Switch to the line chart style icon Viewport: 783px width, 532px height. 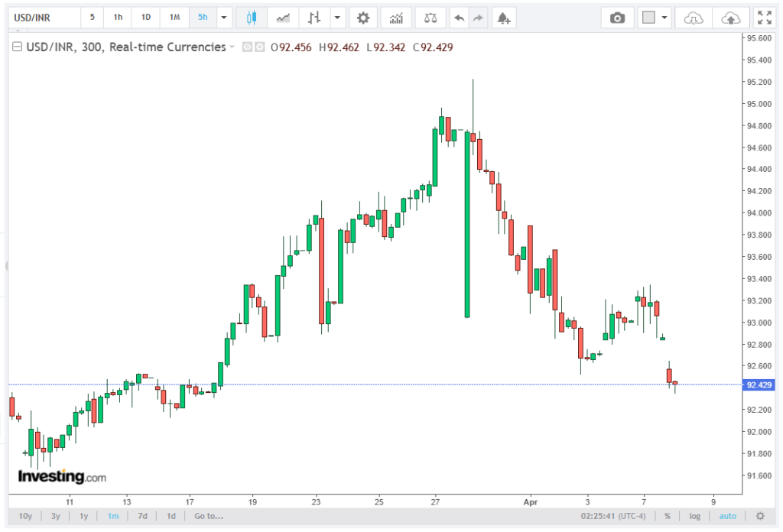tap(283, 18)
